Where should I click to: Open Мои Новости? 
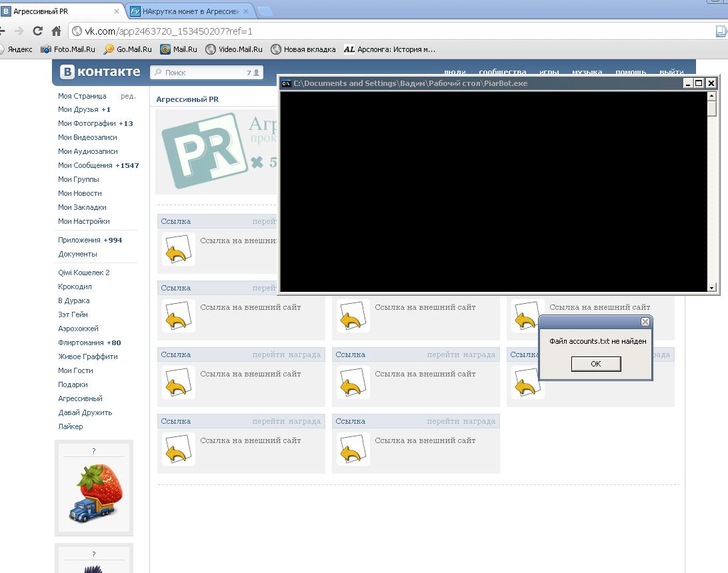pos(80,193)
